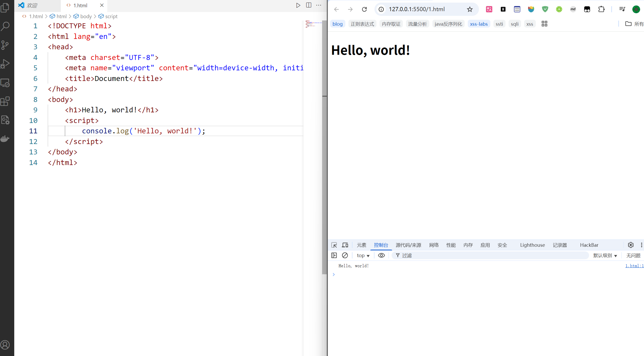Open the Run and Debug view
The height and width of the screenshot is (356, 644).
[x=5, y=64]
